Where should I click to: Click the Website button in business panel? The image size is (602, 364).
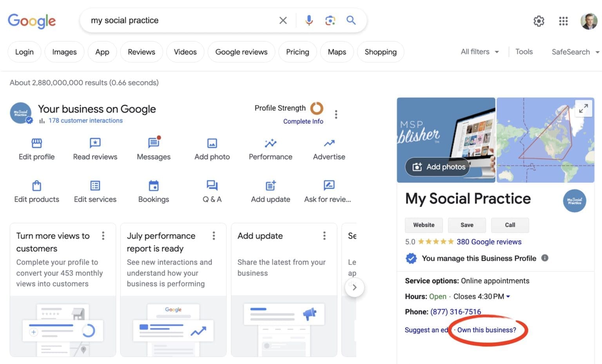click(x=424, y=225)
